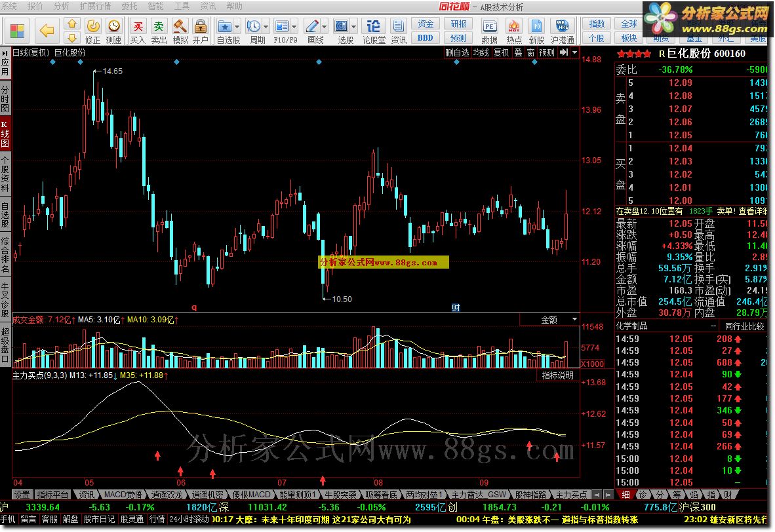
Task: Go back with the yellow left arrow
Action: [x=47, y=31]
